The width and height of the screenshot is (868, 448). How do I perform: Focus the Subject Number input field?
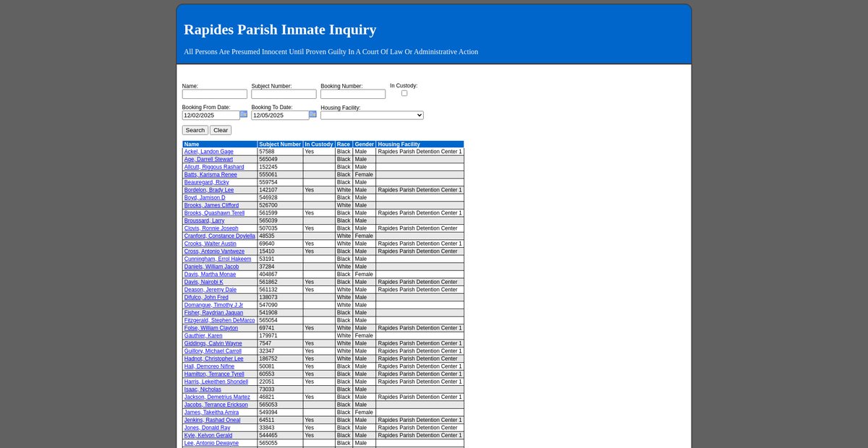click(x=284, y=94)
